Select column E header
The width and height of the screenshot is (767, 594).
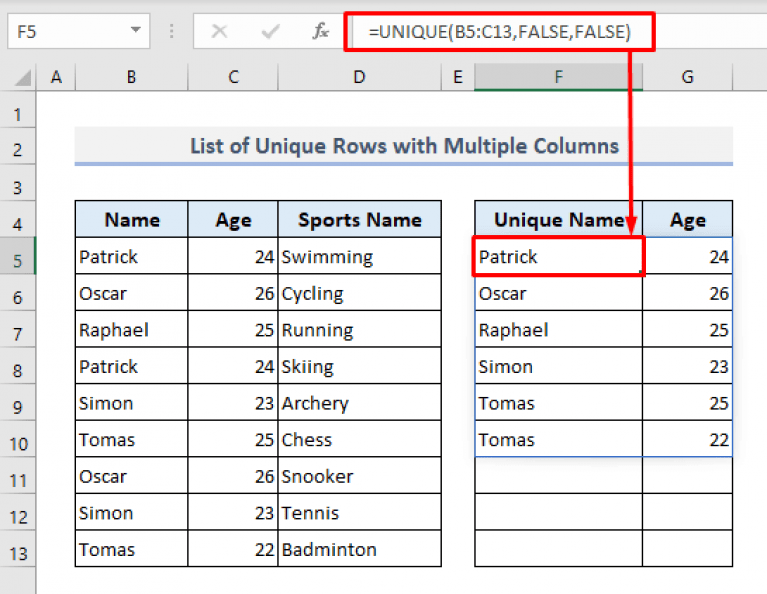pos(458,77)
